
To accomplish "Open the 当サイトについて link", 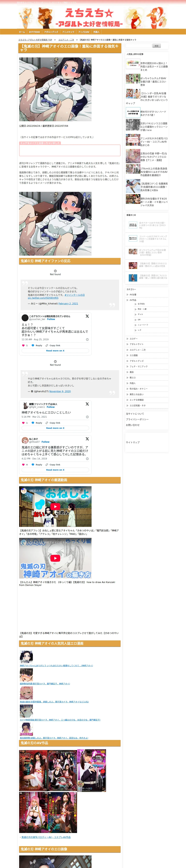I will [x=135, y=414].
